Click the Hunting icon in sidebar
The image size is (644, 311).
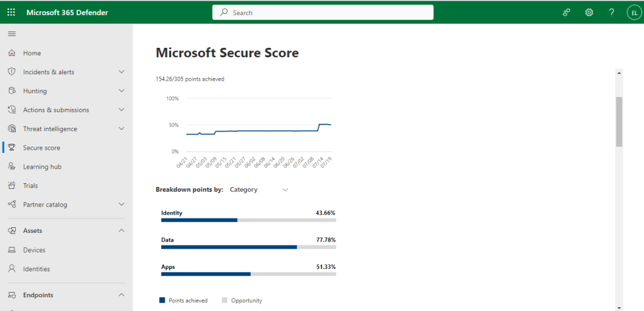point(12,91)
